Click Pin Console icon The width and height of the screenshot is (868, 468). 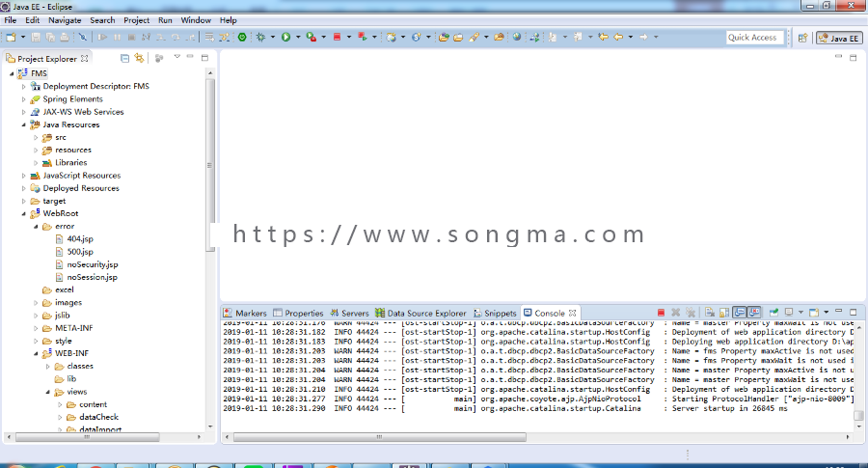tap(773, 313)
